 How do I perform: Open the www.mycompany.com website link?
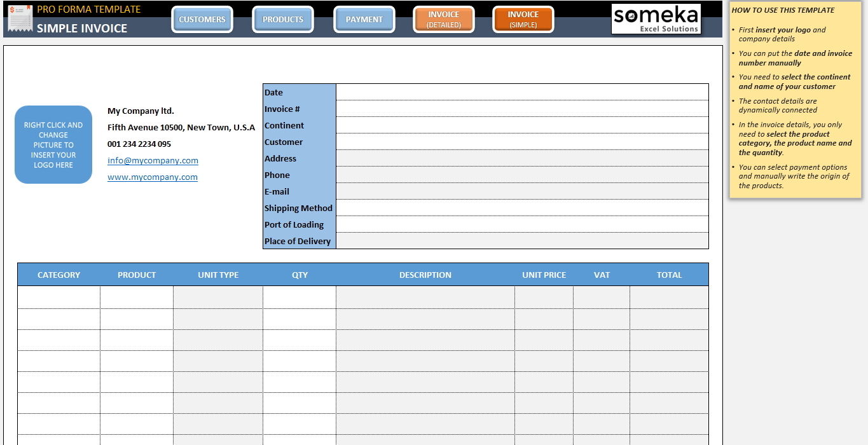153,177
